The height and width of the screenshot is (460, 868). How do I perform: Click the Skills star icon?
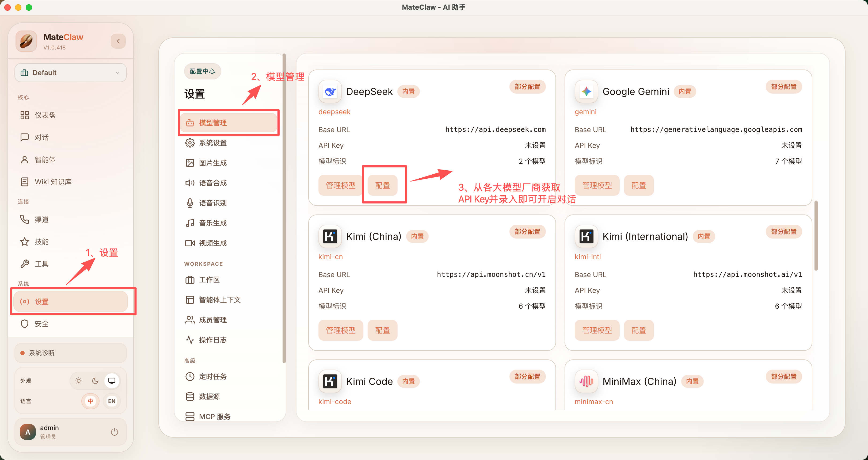coord(25,242)
